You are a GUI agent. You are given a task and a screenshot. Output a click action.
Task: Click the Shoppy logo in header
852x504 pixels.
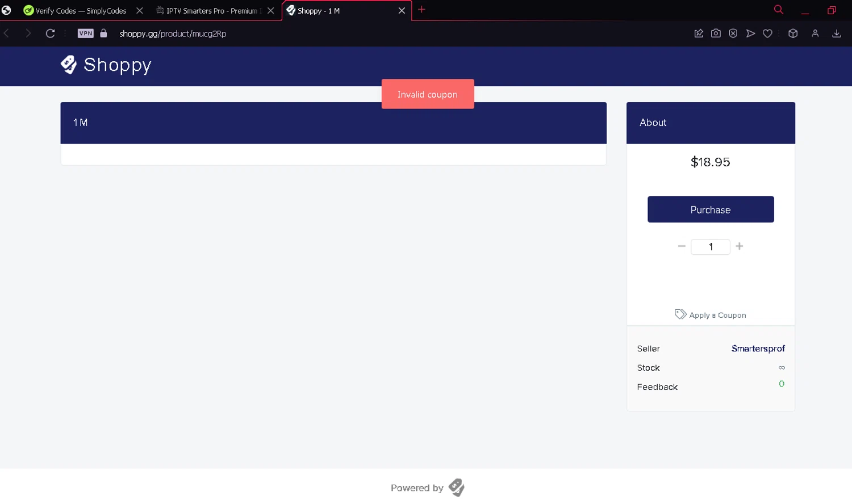pyautogui.click(x=106, y=65)
